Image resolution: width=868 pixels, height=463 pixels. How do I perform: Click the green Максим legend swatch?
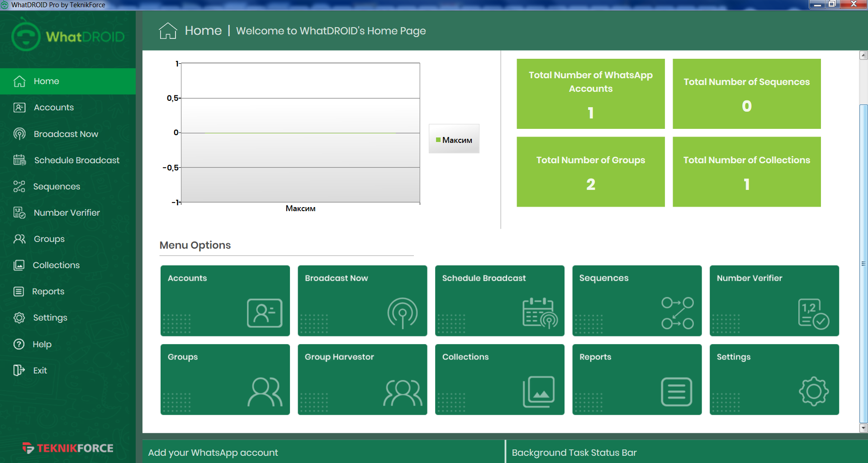[438, 140]
